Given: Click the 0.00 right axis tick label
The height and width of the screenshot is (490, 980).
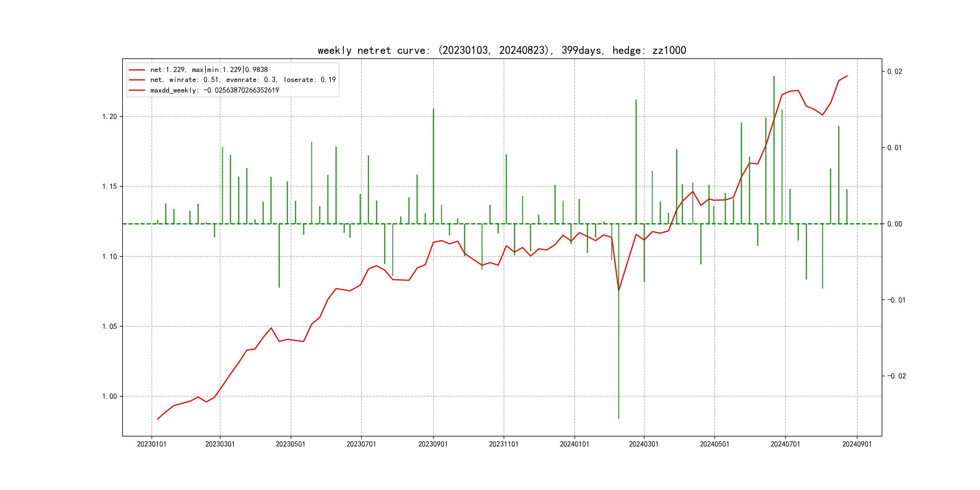Looking at the screenshot, I should [x=894, y=224].
